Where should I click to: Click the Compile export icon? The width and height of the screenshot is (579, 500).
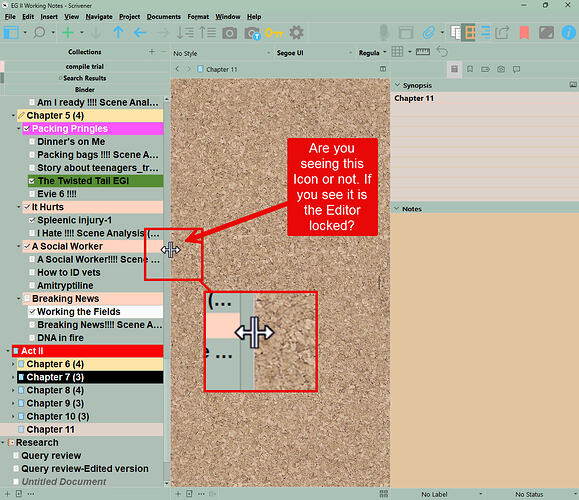tap(502, 33)
